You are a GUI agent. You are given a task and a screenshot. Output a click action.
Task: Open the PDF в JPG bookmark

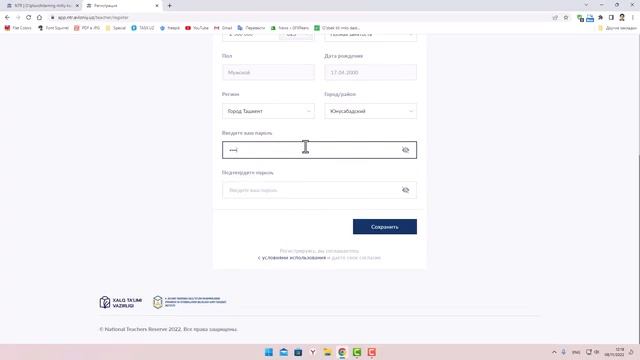87,28
